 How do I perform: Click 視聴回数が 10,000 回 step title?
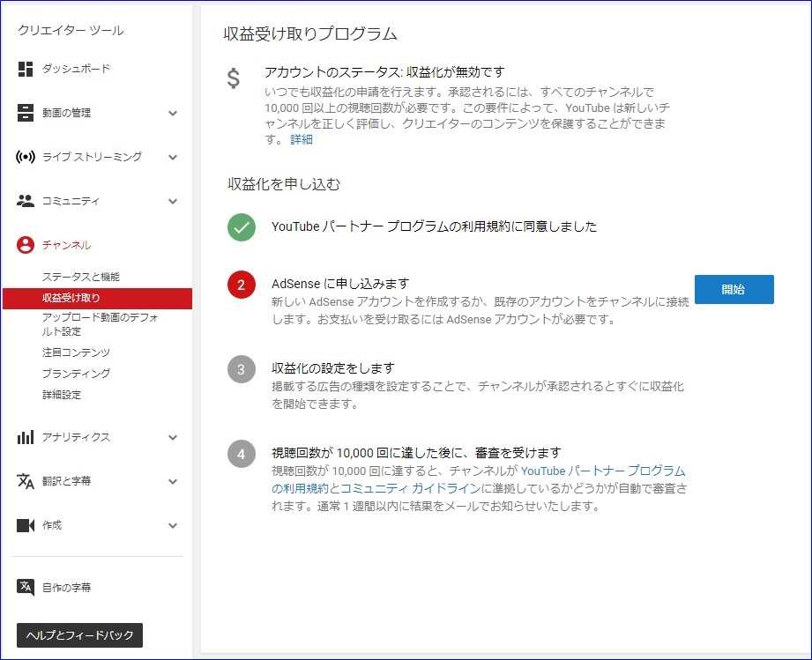[x=416, y=453]
